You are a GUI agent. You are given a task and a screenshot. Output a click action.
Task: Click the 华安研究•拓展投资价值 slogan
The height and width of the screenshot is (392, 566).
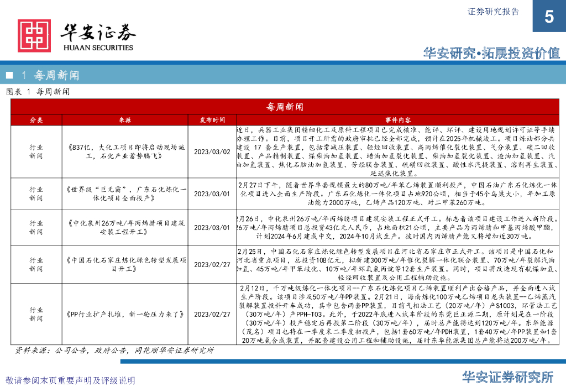491,53
